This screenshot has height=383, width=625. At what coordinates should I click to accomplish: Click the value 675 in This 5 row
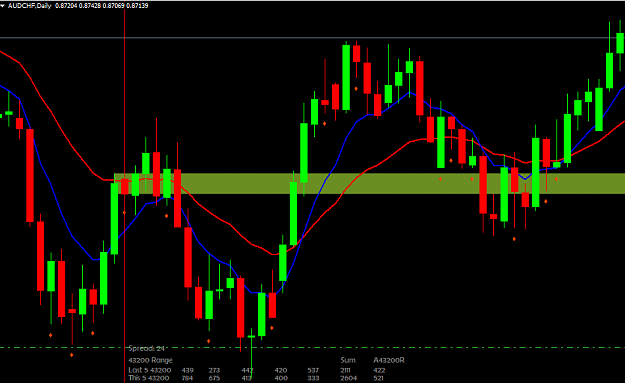pos(214,378)
